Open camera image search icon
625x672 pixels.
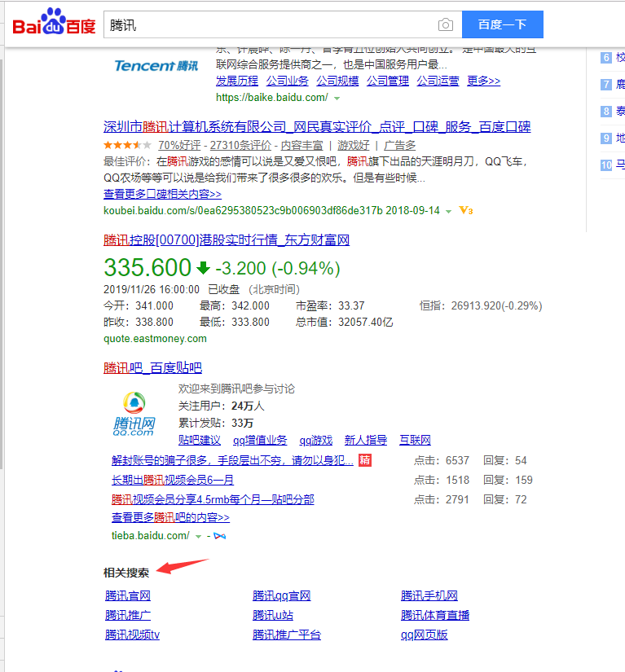446,25
